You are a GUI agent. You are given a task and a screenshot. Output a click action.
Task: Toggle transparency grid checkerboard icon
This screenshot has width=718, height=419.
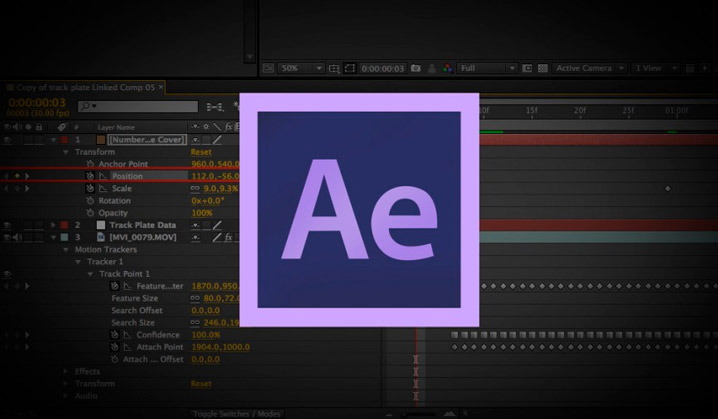(543, 68)
